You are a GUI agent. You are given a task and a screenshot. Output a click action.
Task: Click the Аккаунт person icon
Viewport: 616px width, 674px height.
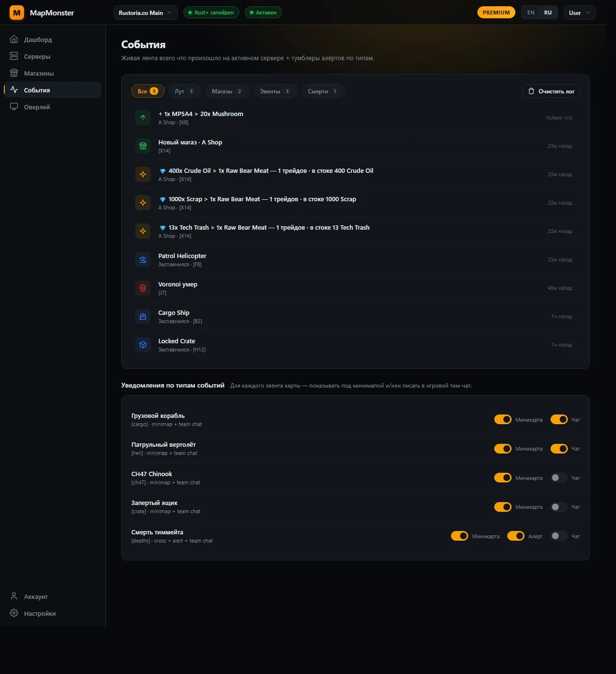click(x=14, y=596)
